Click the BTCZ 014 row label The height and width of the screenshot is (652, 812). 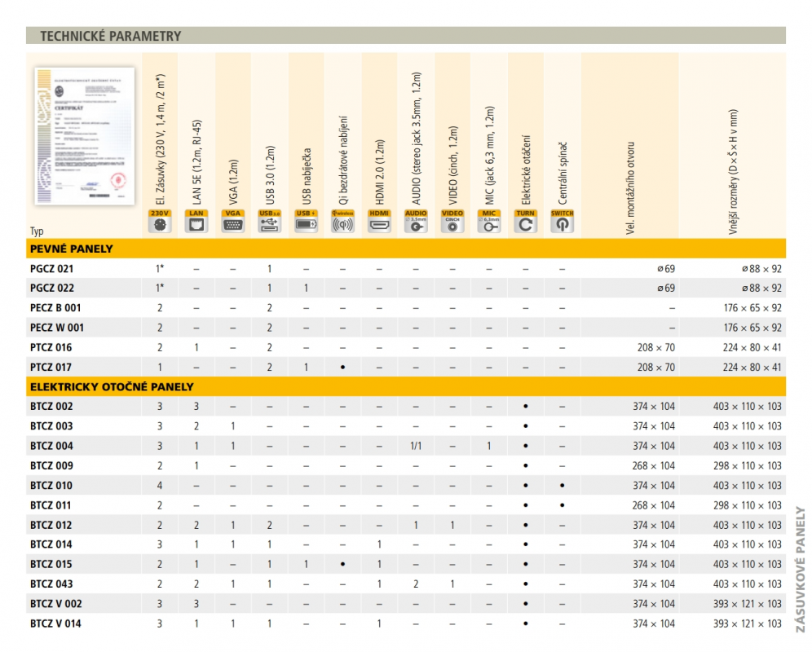[51, 544]
